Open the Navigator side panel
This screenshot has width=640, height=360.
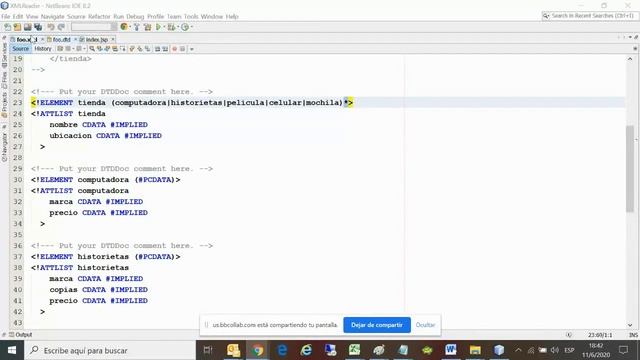coord(4,147)
